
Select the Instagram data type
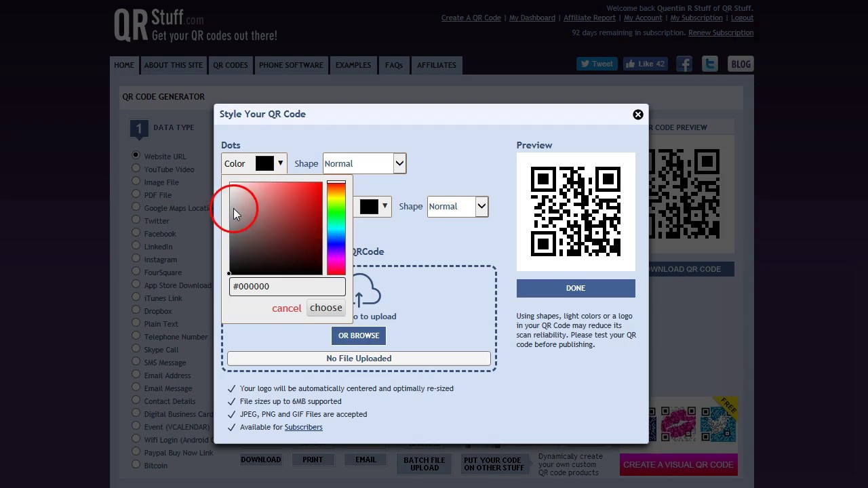tap(136, 258)
